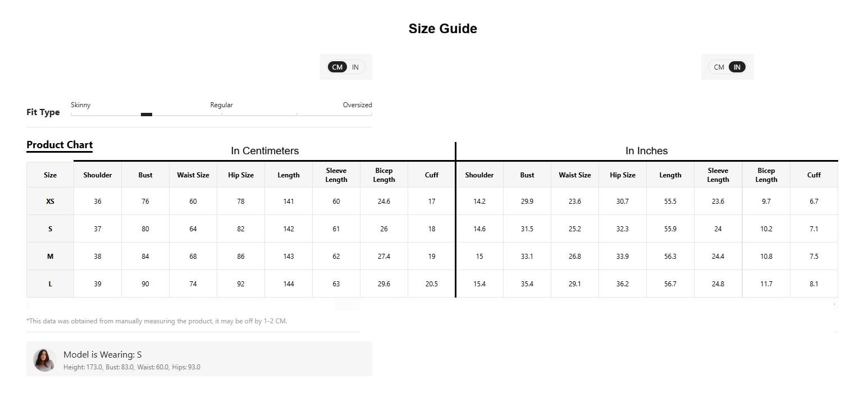Click the centimeters Shoulder column header
This screenshot has width=868, height=393.
98,175
